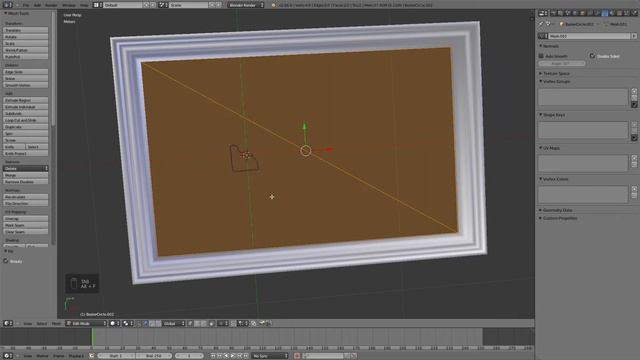Viewport: 640px width, 360px height.
Task: Open the Constraints properties tab
Action: pos(590,13)
